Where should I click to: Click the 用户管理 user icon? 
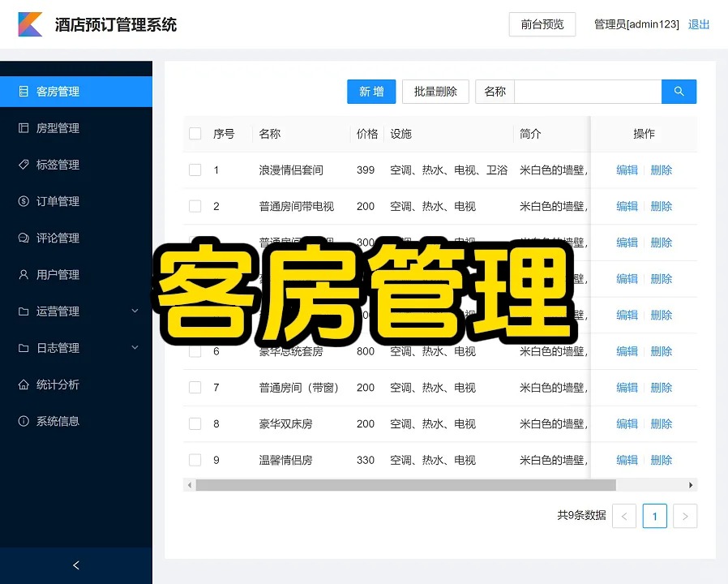[x=24, y=275]
